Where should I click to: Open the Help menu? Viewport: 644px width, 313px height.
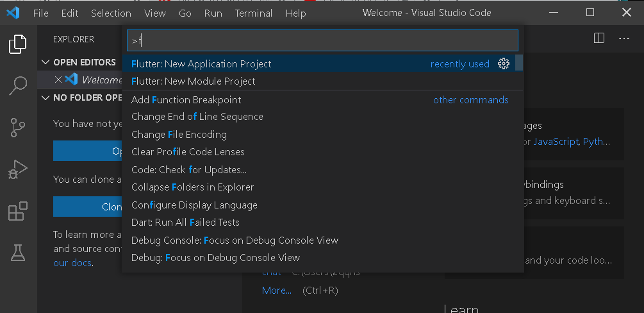(295, 13)
